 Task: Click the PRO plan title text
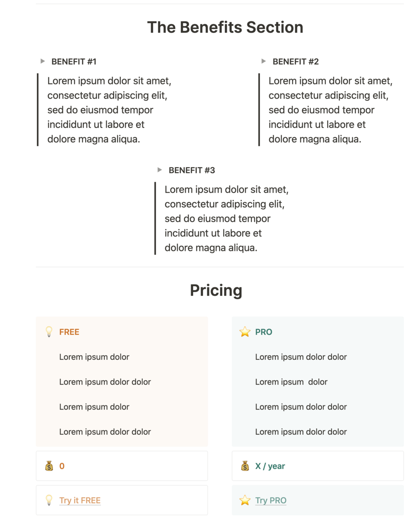point(264,332)
